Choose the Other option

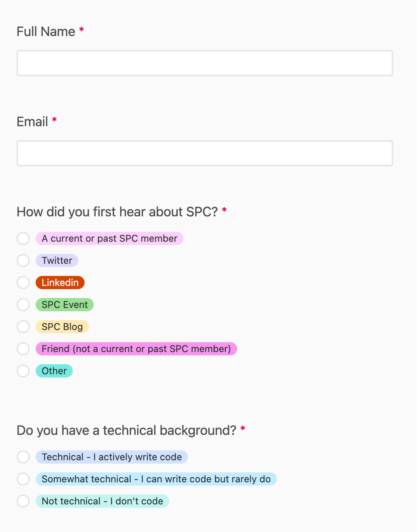coord(23,371)
